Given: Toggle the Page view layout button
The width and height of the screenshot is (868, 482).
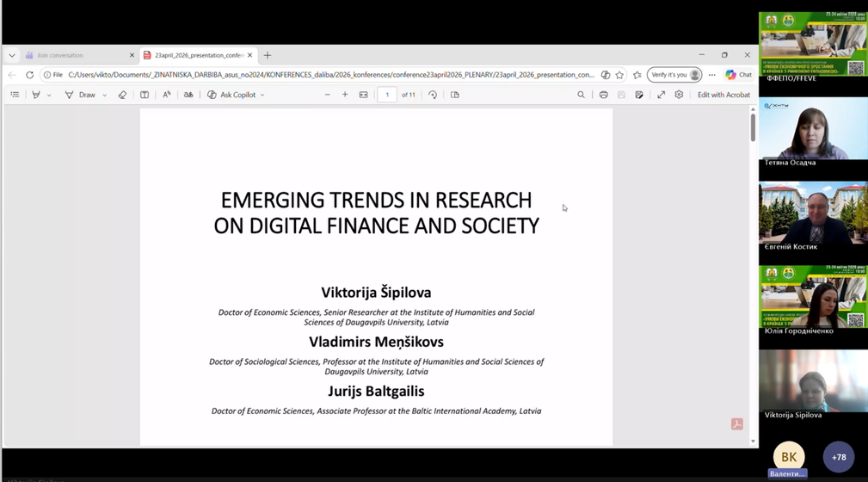Looking at the screenshot, I should (x=455, y=95).
